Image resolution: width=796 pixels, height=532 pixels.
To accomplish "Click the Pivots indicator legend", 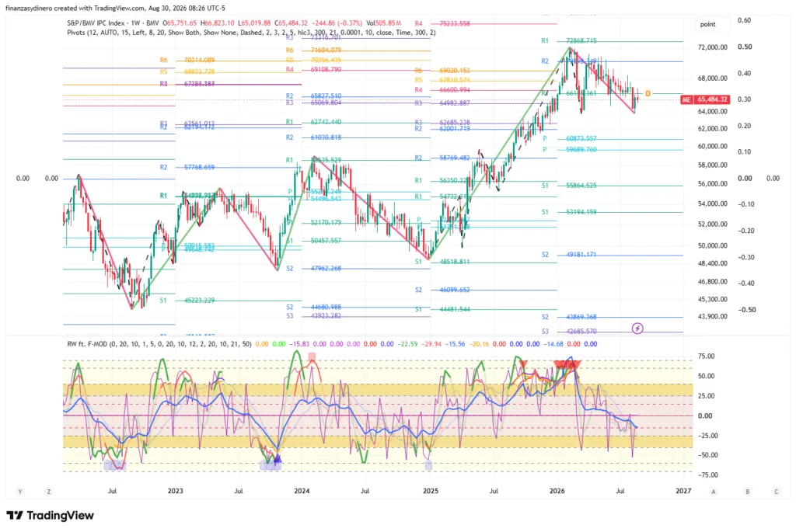I will [251, 33].
